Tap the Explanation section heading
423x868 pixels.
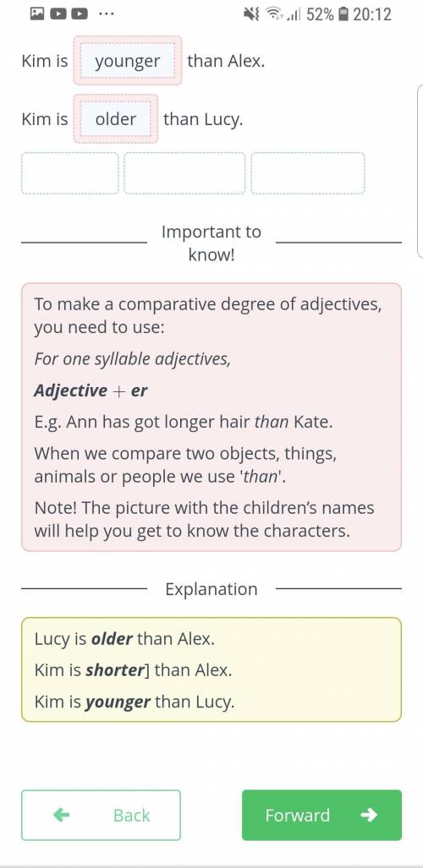click(211, 589)
